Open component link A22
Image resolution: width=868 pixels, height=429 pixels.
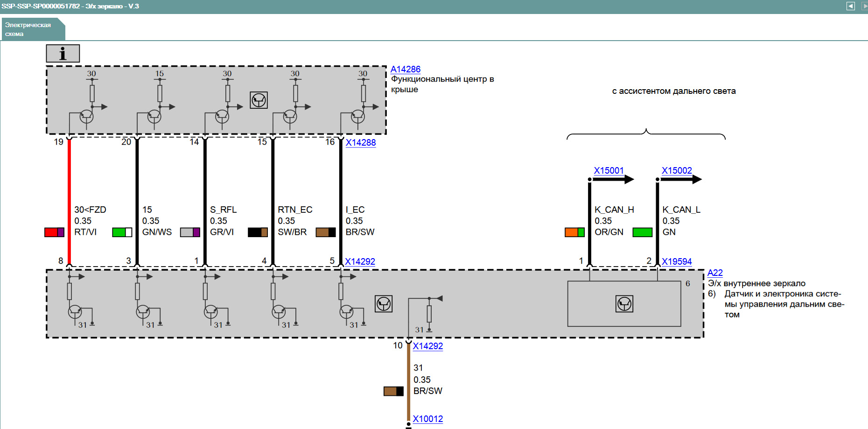click(x=715, y=273)
